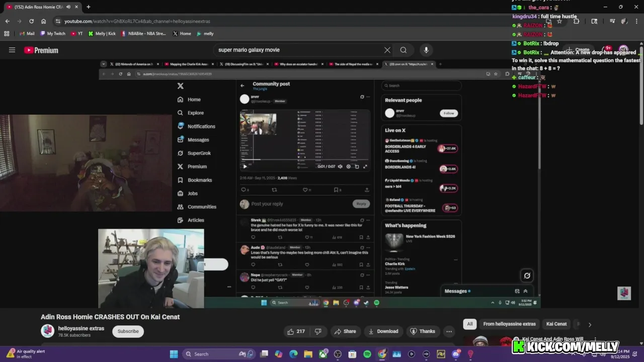Open Discord from taskbar
The height and width of the screenshot is (362, 644).
[x=456, y=354]
